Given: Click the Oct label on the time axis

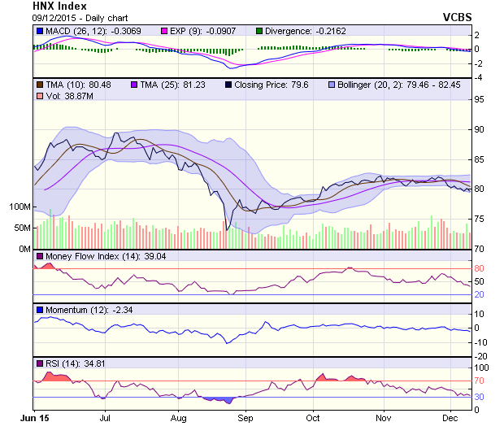Looking at the screenshot, I should [x=313, y=417].
